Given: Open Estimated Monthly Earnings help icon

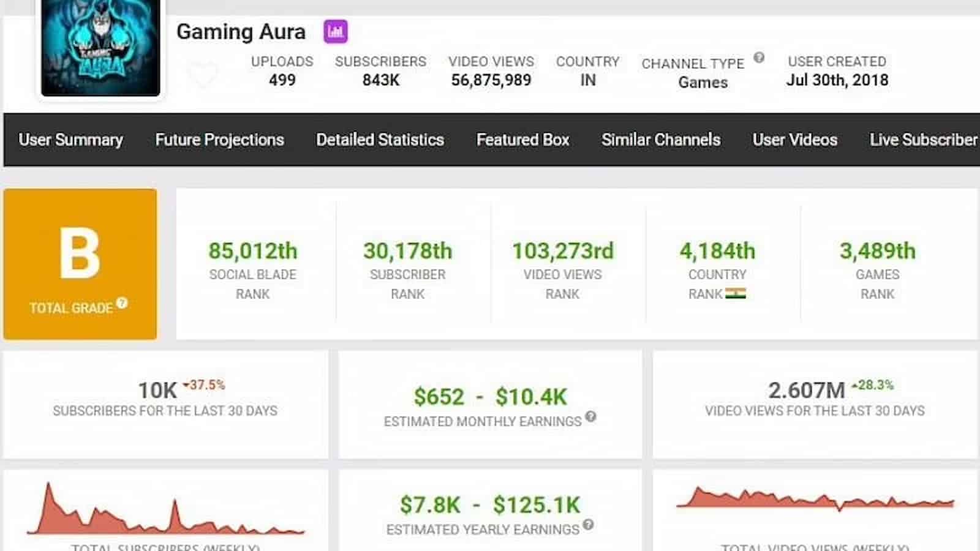Looking at the screenshot, I should (590, 416).
